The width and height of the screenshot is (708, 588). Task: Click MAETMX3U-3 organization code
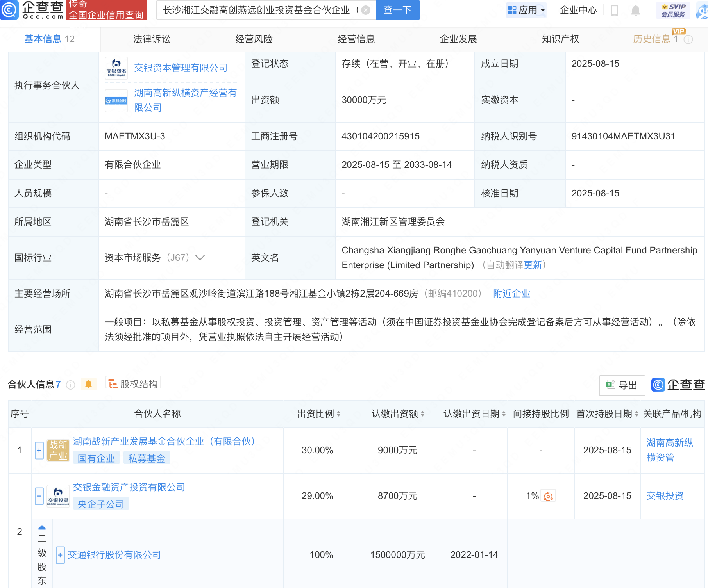(x=135, y=136)
